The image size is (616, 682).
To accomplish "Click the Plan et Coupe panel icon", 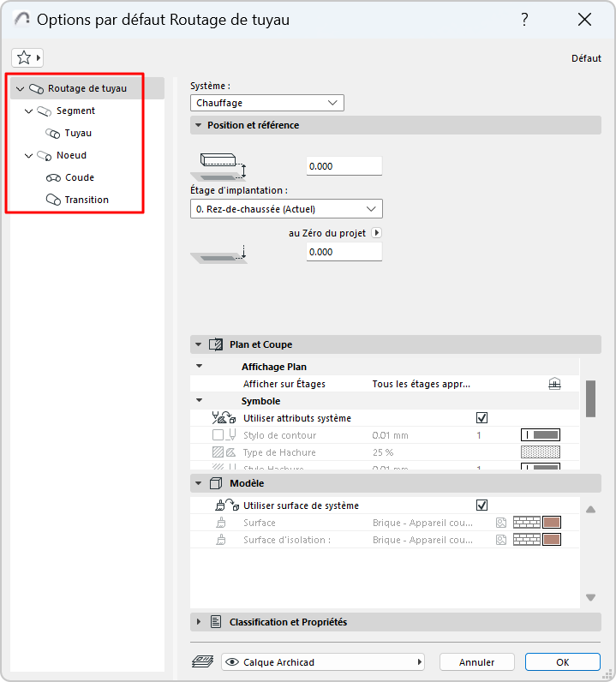I will point(216,344).
